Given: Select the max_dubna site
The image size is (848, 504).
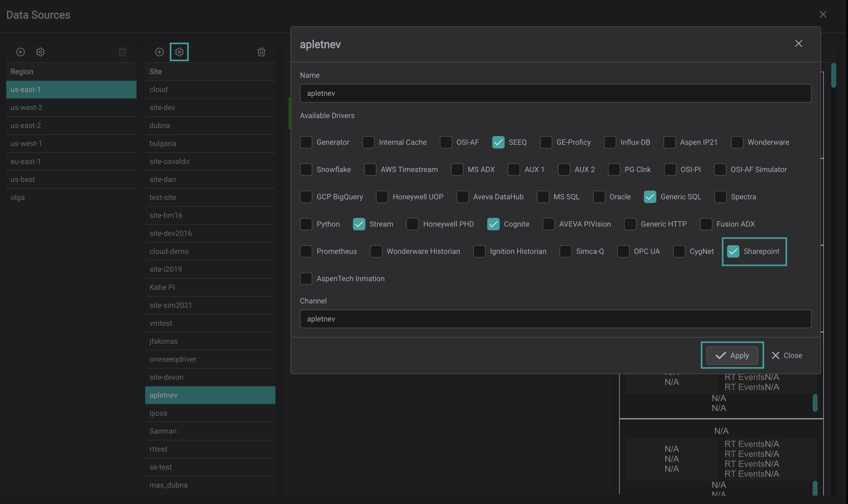Looking at the screenshot, I should pyautogui.click(x=210, y=485).
